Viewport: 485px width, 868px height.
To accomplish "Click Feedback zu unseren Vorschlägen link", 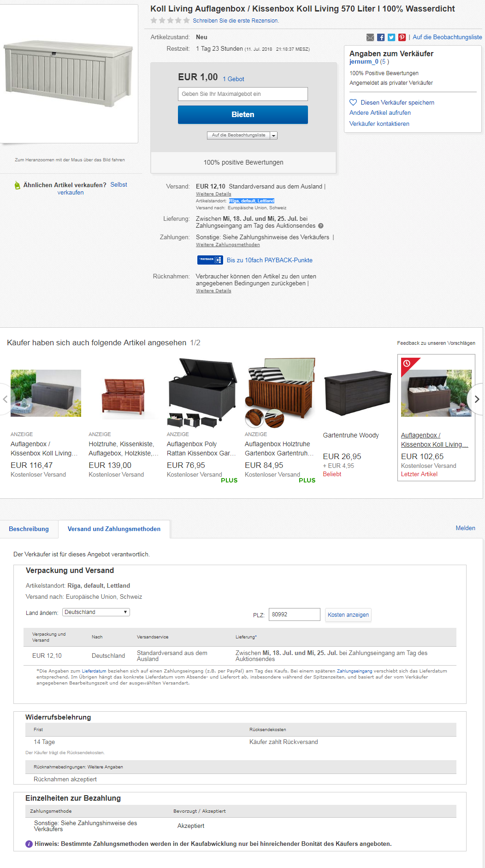I will pos(436,343).
